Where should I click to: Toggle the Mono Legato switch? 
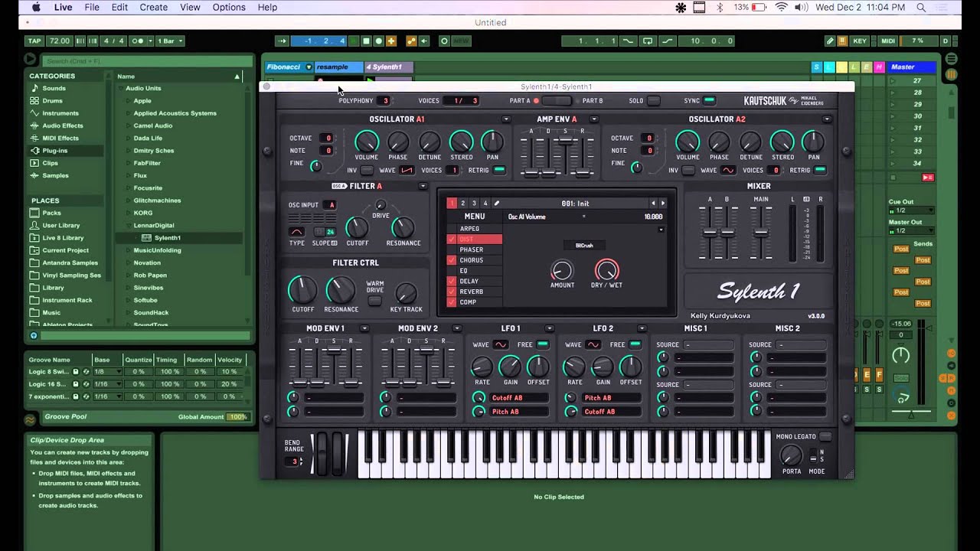pos(825,436)
